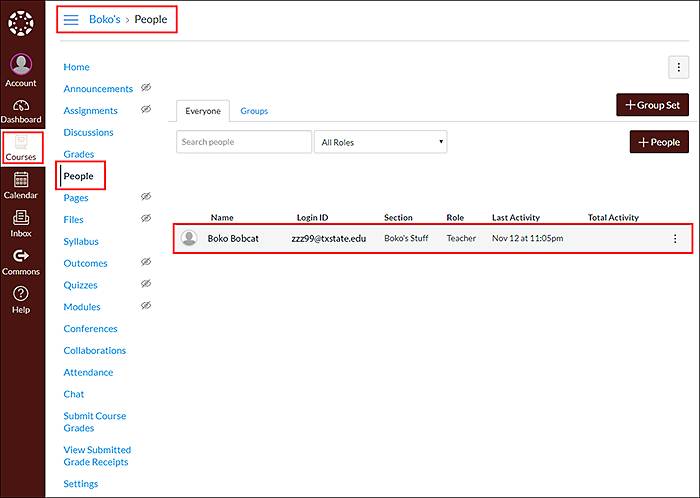Click hidden eye icon next to Files
This screenshot has height=498, width=700.
pyautogui.click(x=146, y=218)
